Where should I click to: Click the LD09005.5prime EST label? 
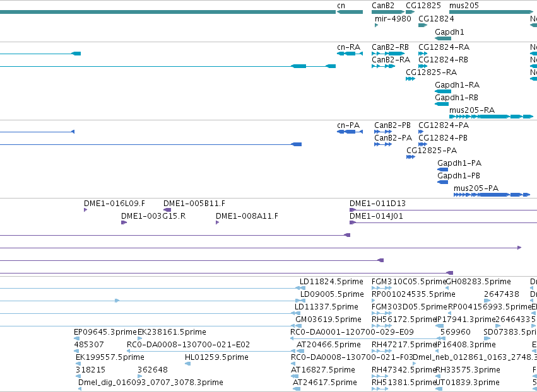click(x=332, y=294)
